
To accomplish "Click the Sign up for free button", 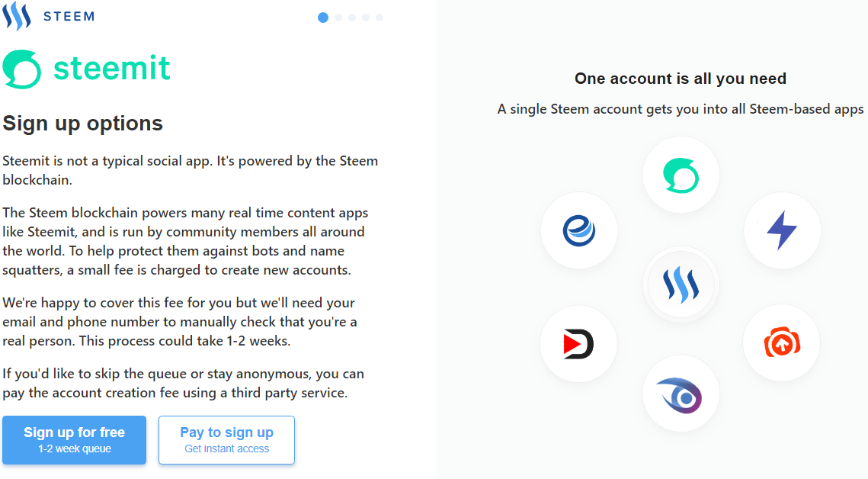I will (x=74, y=439).
